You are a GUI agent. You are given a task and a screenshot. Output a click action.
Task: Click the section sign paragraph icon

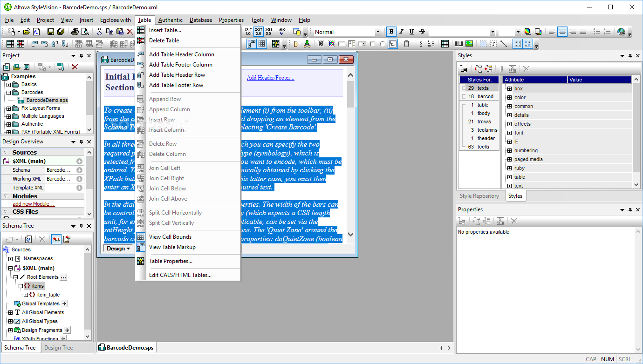click(421, 44)
